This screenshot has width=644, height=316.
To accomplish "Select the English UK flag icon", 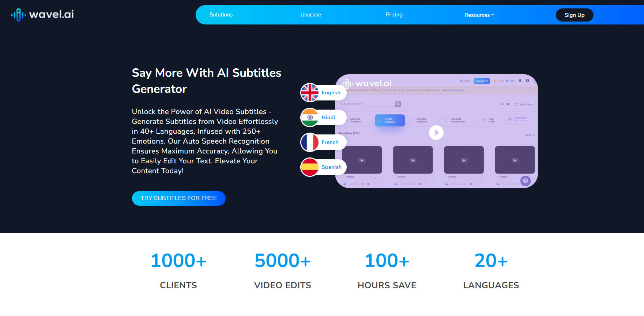I will click(x=310, y=92).
